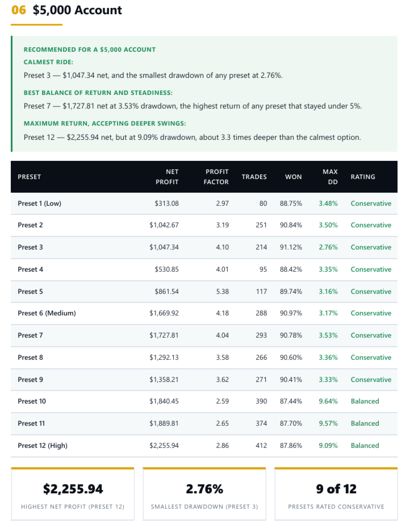Click the Highest Net Profit summary card
Viewport: 414px width, 532px height.
click(x=73, y=494)
